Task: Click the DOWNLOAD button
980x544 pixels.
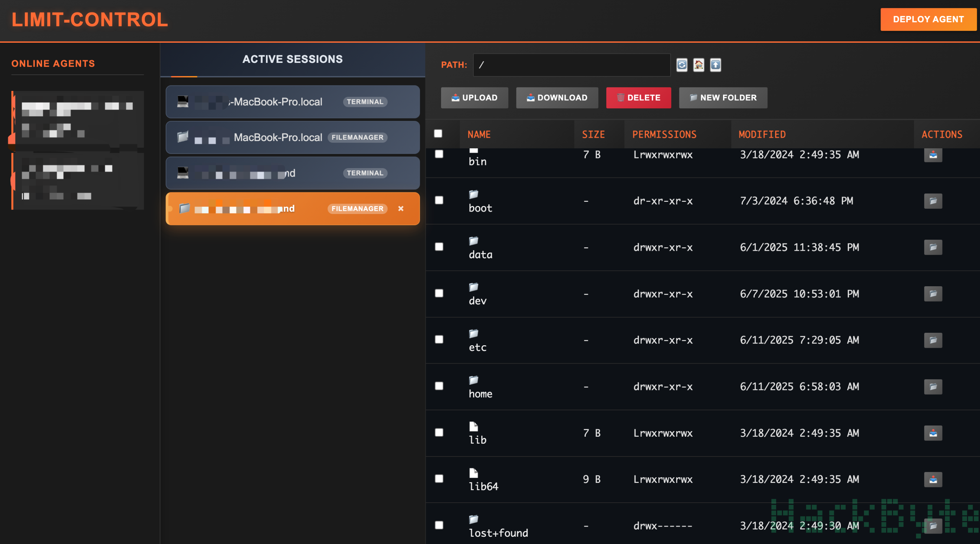Action: 557,98
